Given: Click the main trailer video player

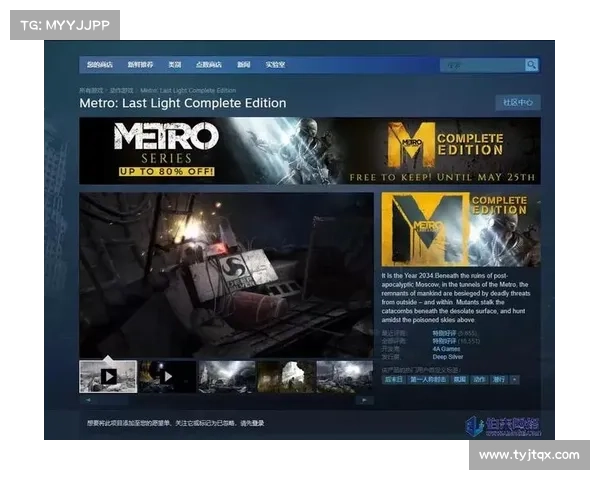Looking at the screenshot, I should (226, 275).
